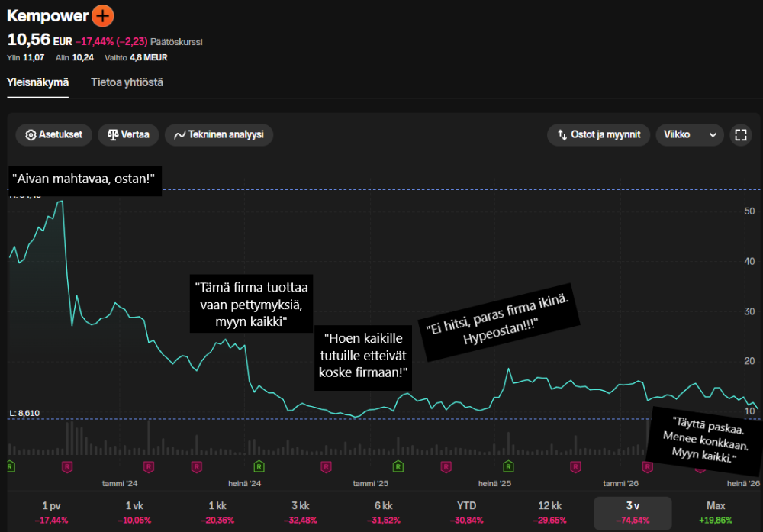
Task: Select the 3 kk time range
Action: point(300,513)
